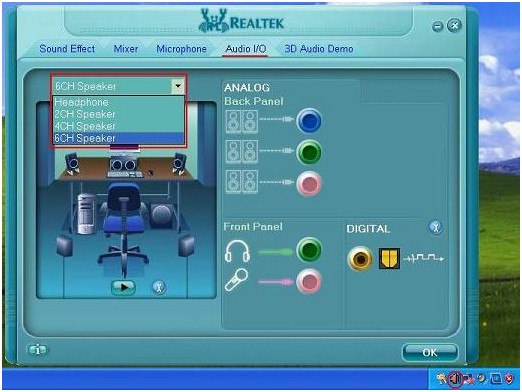
Task: Open the speaker test settings tool icon
Action: 159,287
